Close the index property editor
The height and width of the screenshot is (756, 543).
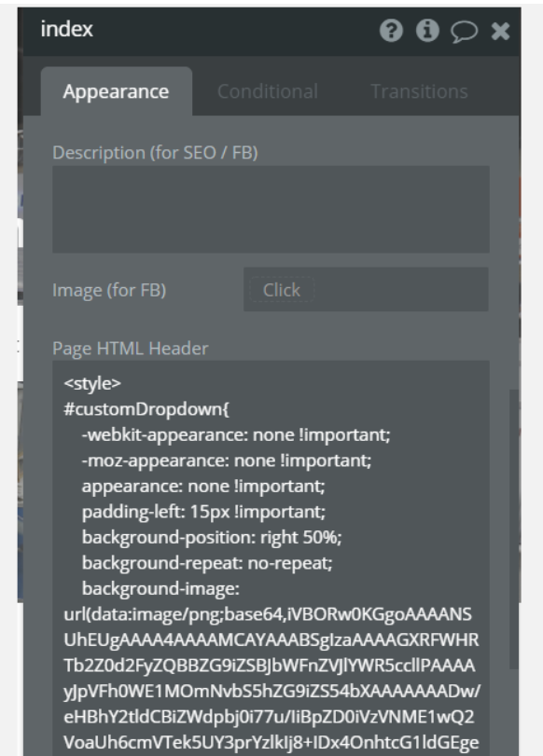coord(500,32)
